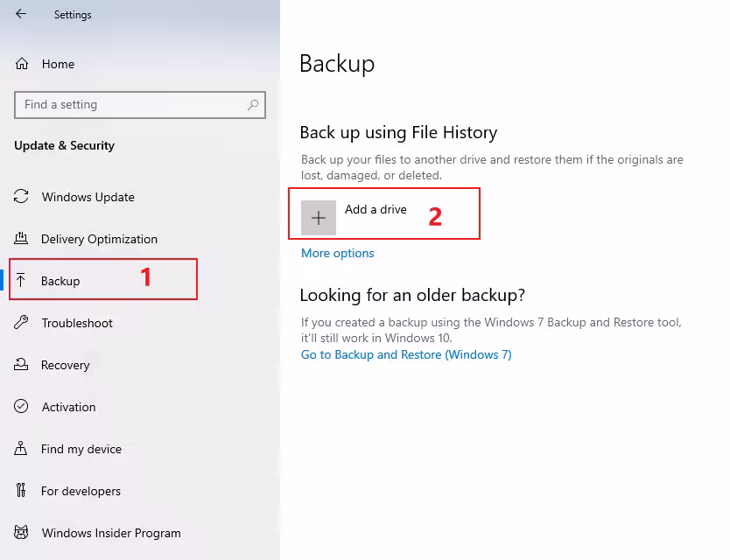The height and width of the screenshot is (560, 730).
Task: Open the Troubleshoot settings page
Action: pyautogui.click(x=77, y=323)
